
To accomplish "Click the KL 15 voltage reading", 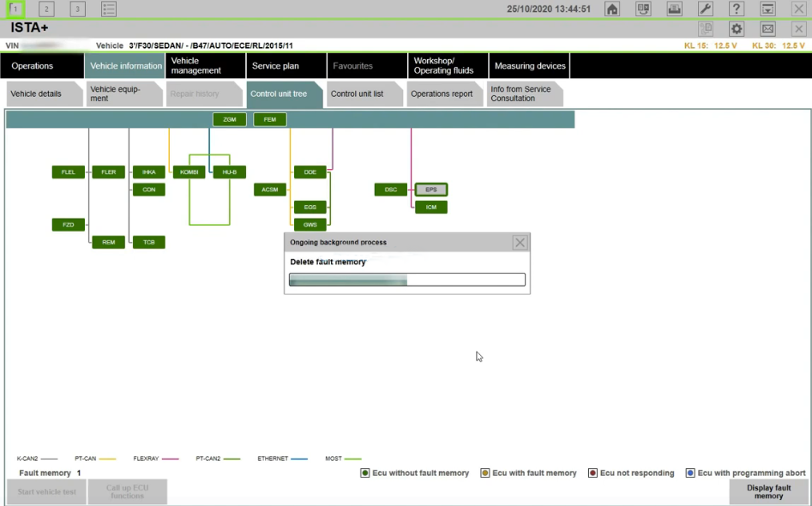I will point(711,45).
